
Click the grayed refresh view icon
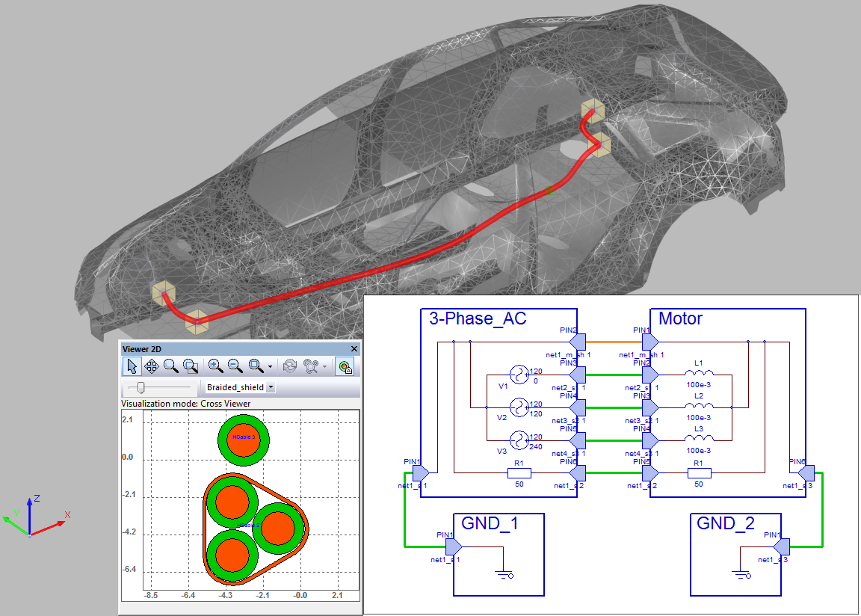coord(289,366)
